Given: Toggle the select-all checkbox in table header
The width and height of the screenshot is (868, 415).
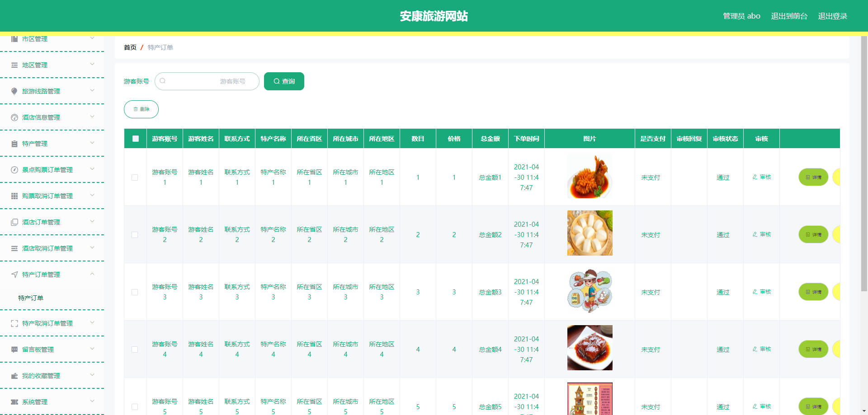Looking at the screenshot, I should click(x=136, y=139).
